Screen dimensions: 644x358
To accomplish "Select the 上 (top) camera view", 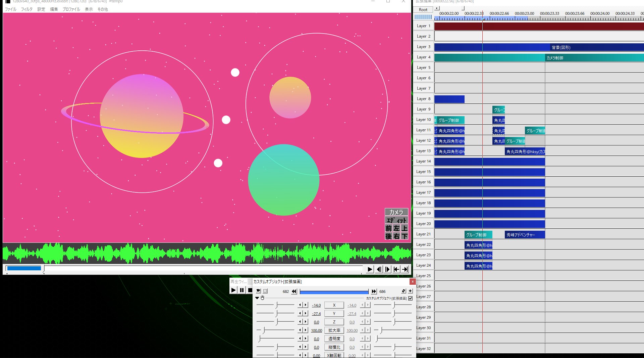I will (x=405, y=228).
